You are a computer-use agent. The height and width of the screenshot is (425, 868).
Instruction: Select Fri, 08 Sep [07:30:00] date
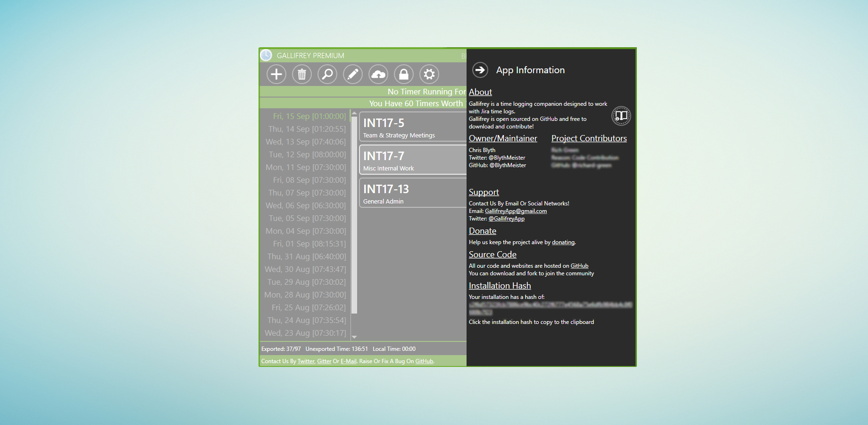point(309,180)
